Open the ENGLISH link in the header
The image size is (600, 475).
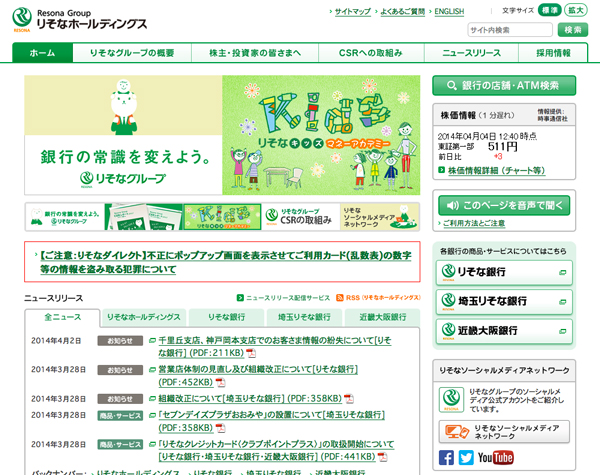point(449,12)
